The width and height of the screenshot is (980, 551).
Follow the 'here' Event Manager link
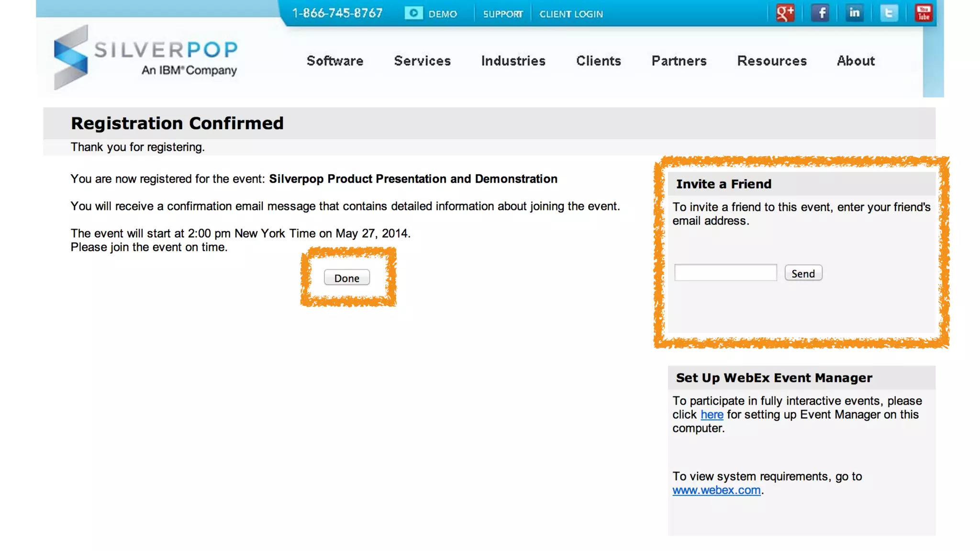click(x=712, y=415)
